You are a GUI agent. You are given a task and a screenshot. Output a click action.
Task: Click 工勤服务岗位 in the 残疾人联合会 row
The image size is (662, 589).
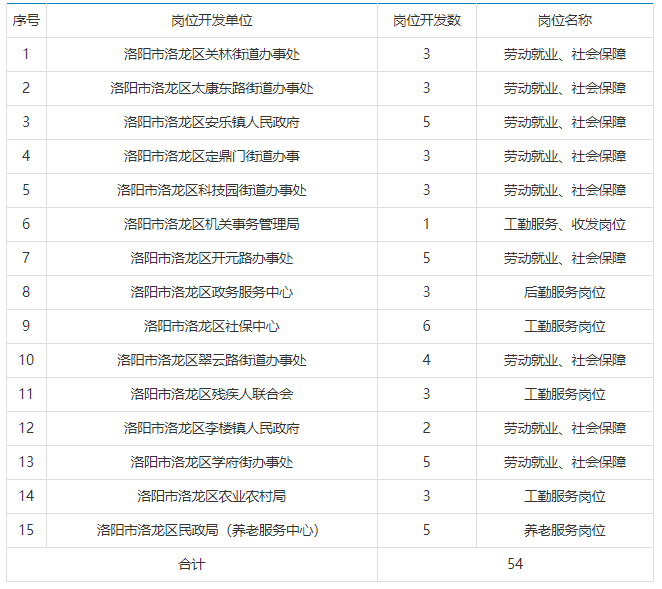click(x=565, y=394)
